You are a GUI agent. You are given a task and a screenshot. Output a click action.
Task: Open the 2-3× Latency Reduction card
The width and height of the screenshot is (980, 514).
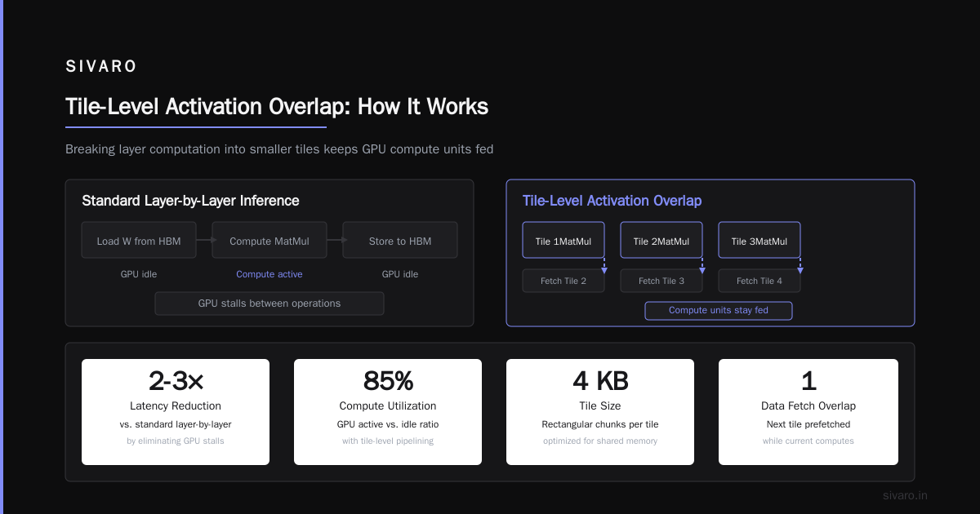176,412
